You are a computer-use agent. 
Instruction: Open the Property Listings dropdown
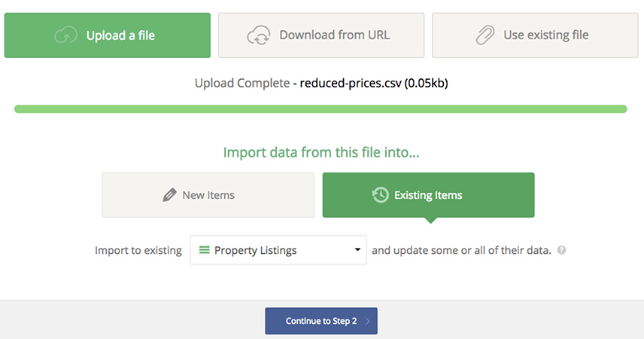pos(278,250)
